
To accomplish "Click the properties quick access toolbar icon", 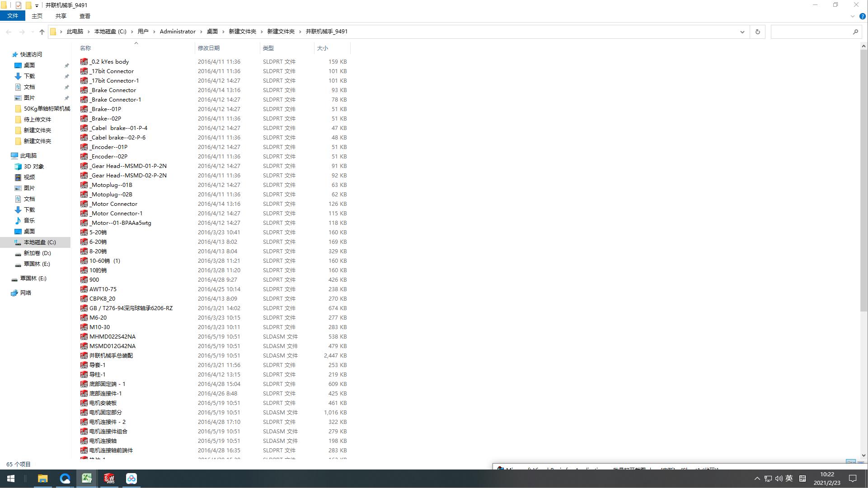I will point(19,5).
